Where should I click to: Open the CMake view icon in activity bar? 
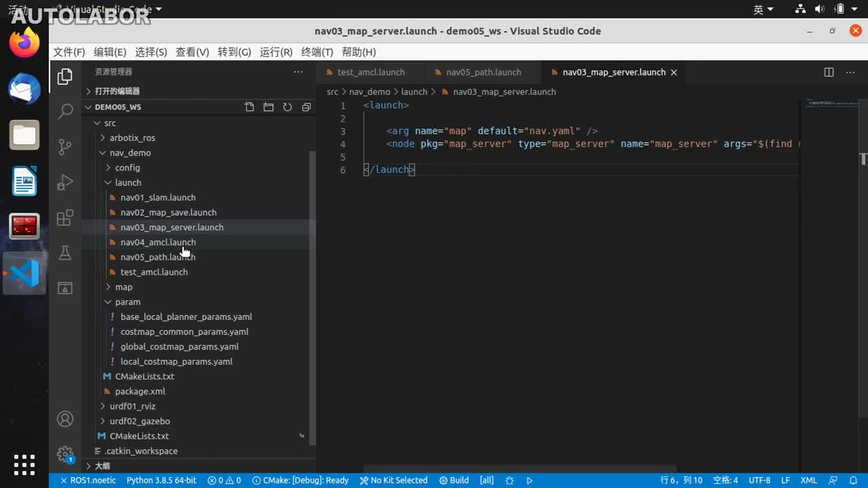(65, 288)
